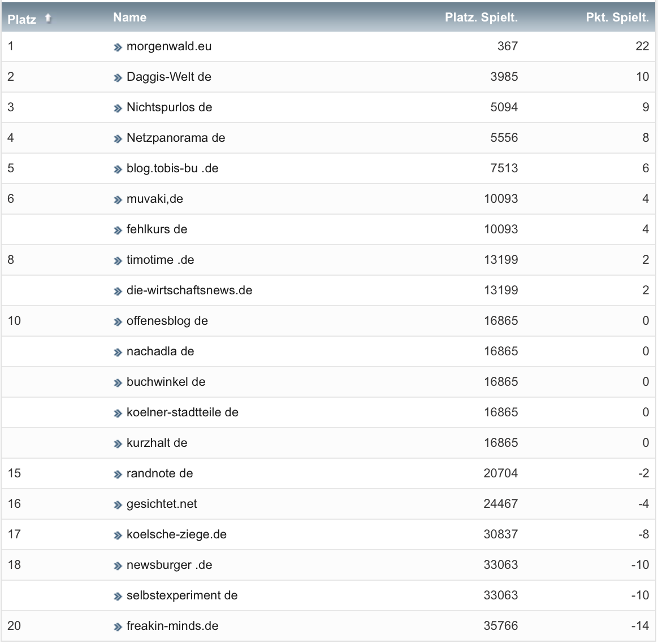
Task: Click the arrow icon beside Daggis-Welt de
Action: (x=118, y=78)
